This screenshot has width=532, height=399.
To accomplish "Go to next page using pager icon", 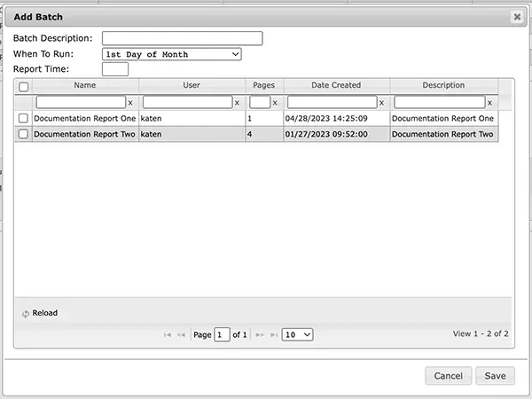I will tap(260, 335).
